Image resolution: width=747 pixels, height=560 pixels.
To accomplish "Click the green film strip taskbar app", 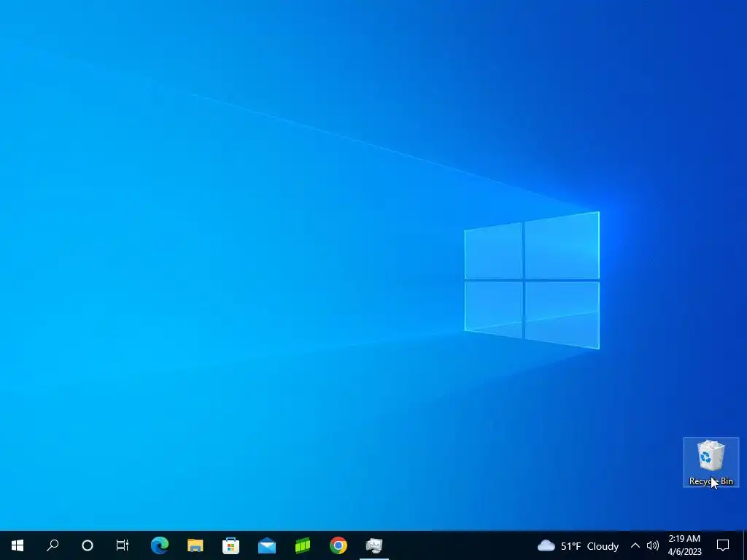I will point(303,545).
